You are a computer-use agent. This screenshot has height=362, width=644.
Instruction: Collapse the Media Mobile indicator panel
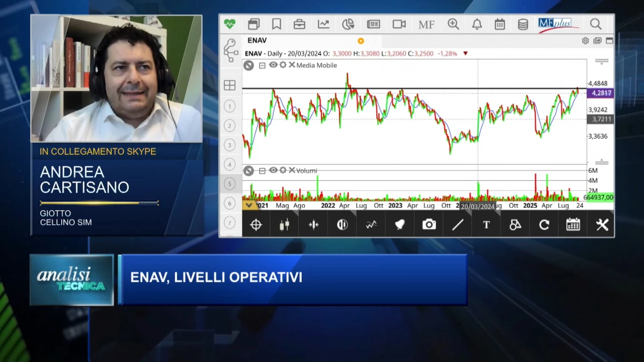(x=262, y=65)
